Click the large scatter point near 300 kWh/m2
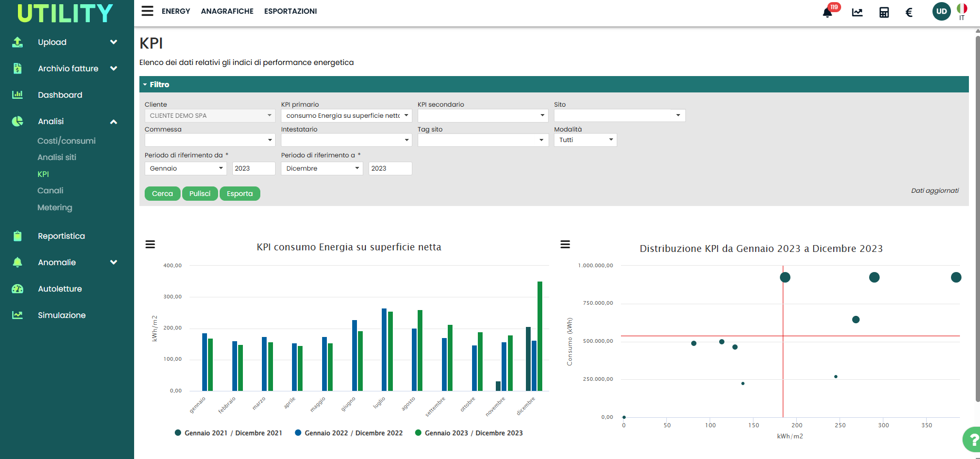This screenshot has height=459, width=980. 874,277
